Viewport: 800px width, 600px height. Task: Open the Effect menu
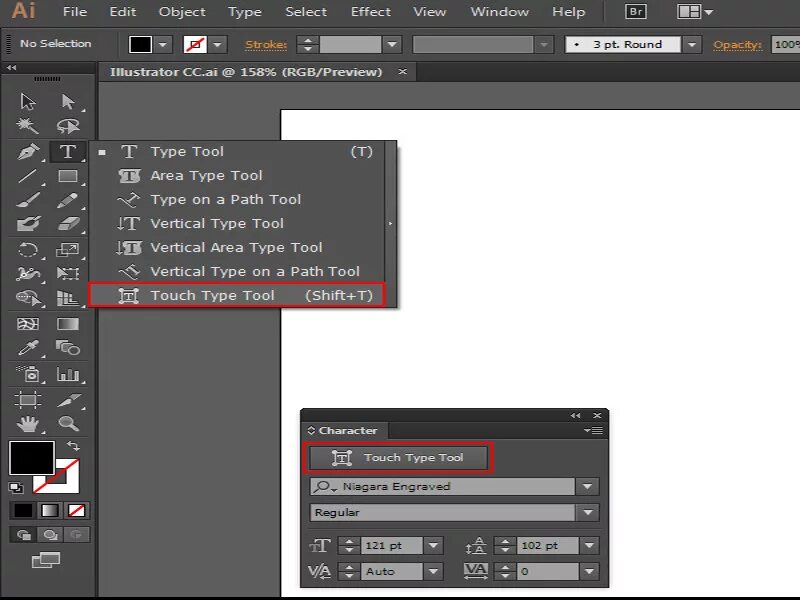click(x=370, y=11)
